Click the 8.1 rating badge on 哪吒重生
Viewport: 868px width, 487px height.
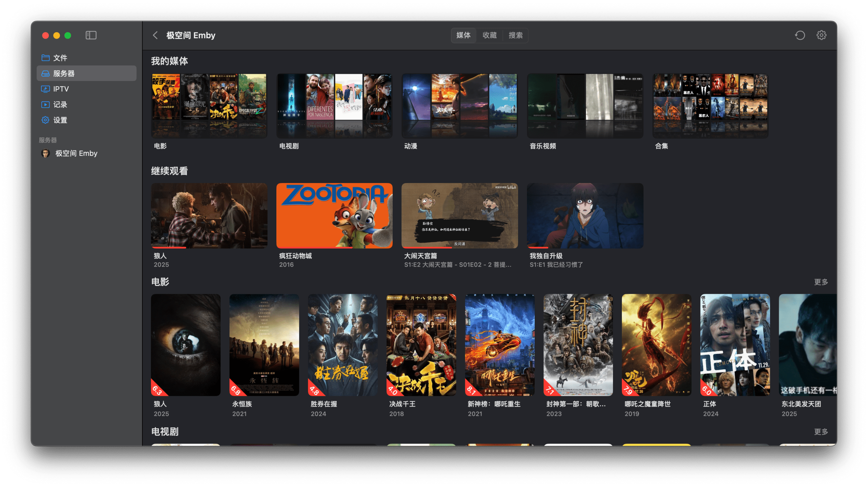[471, 390]
